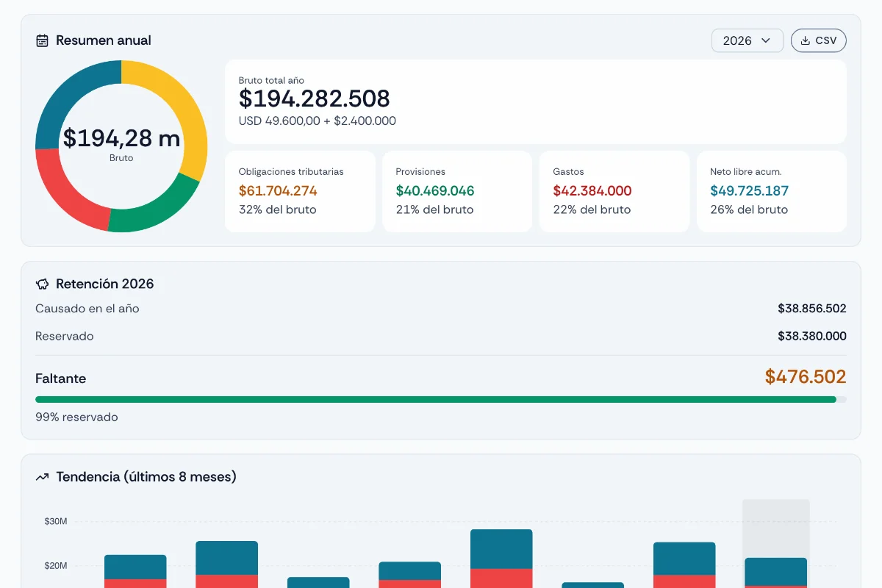882x588 pixels.
Task: Click the Retención 2026 heading
Action: click(105, 284)
